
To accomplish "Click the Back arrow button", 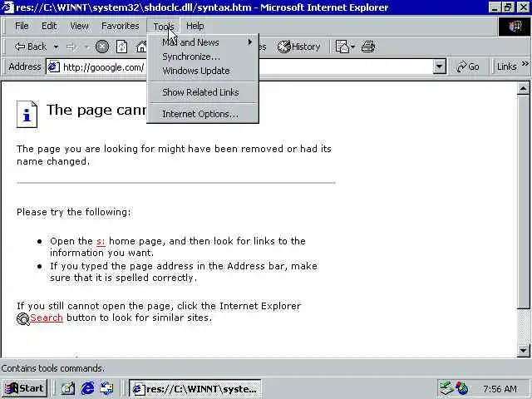I will click(x=30, y=47).
